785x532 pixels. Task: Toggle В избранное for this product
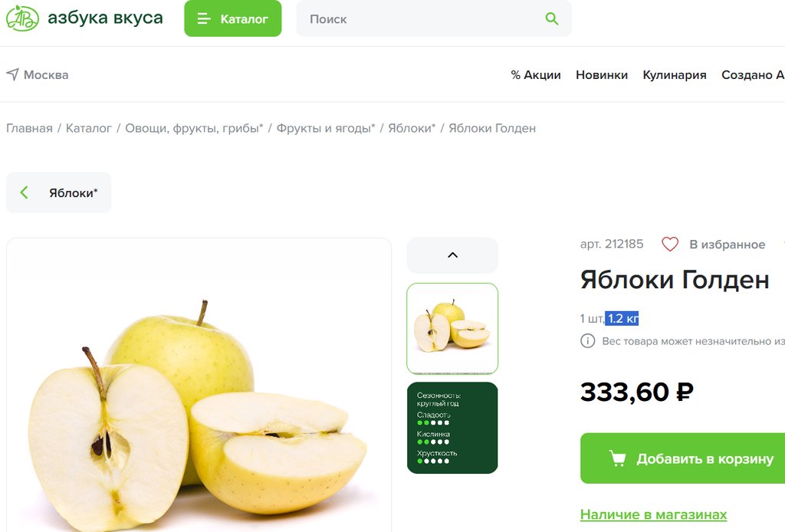click(714, 245)
